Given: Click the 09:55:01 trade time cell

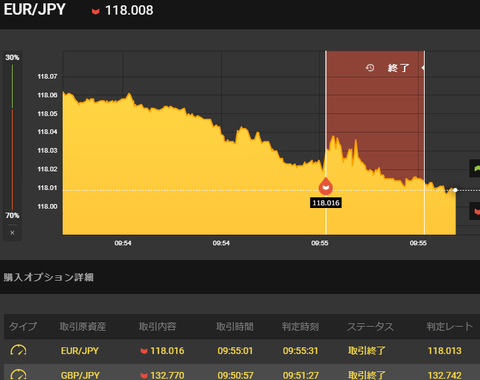Looking at the screenshot, I should click(x=235, y=351).
